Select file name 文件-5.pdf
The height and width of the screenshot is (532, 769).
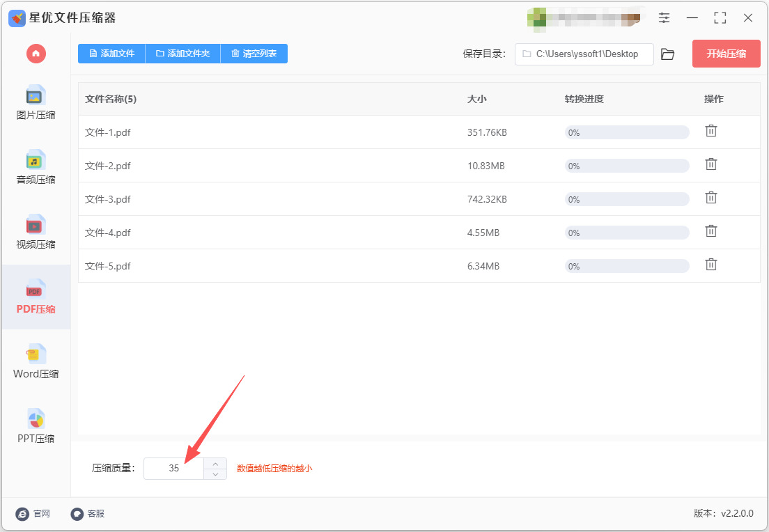(107, 266)
